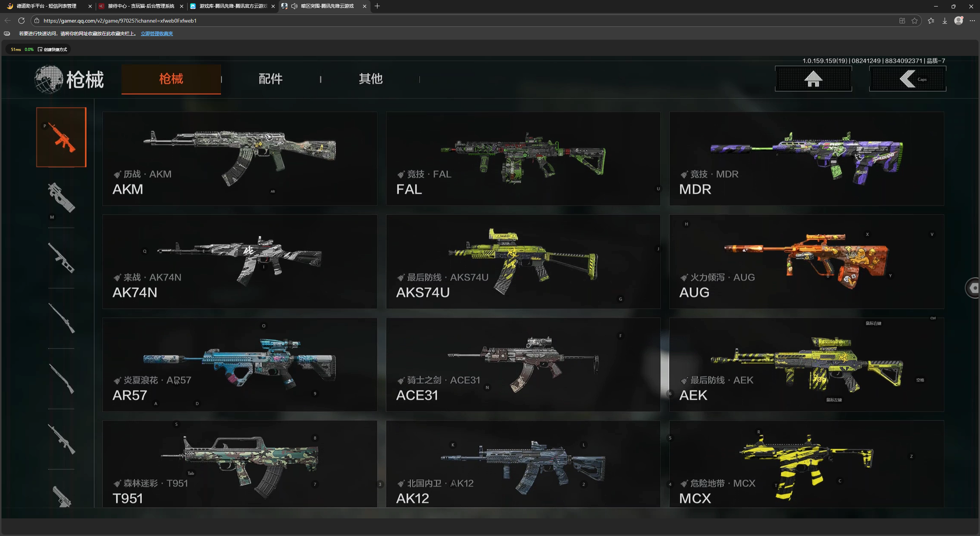Image resolution: width=980 pixels, height=536 pixels.
Task: Open the AK12 weapon card
Action: click(x=523, y=464)
